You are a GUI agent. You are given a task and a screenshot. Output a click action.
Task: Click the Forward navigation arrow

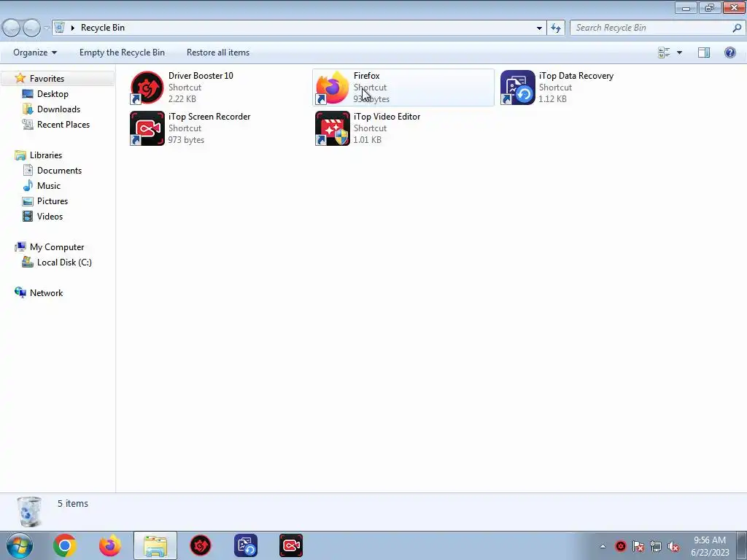[x=32, y=28]
